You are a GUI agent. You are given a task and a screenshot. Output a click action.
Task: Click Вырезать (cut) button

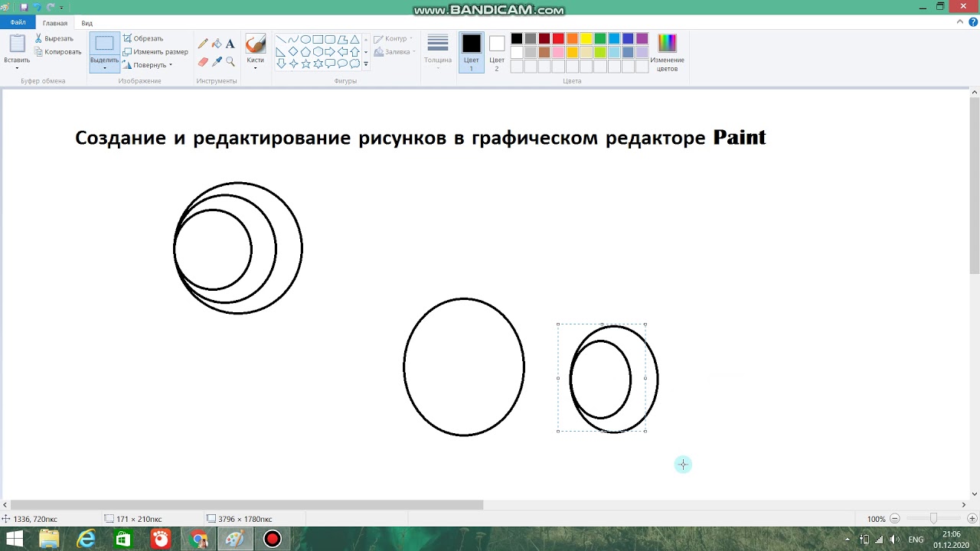tap(54, 38)
